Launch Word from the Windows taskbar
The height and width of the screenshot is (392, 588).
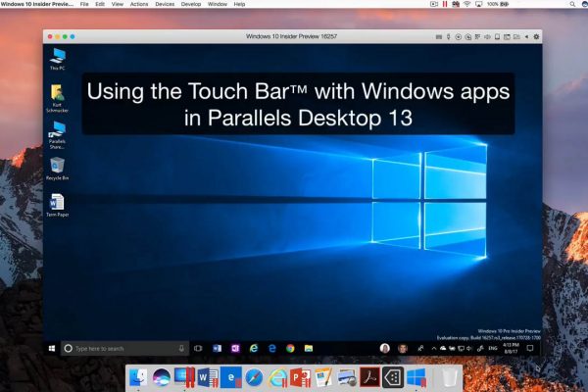click(x=218, y=349)
